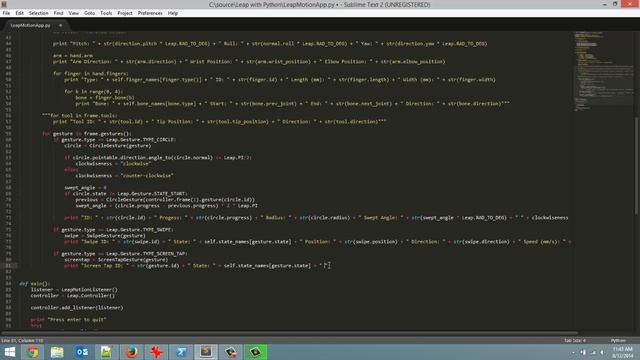Change the Tab Size setting in status bar
Image resolution: width=640 pixels, height=360 pixels.
tap(575, 340)
